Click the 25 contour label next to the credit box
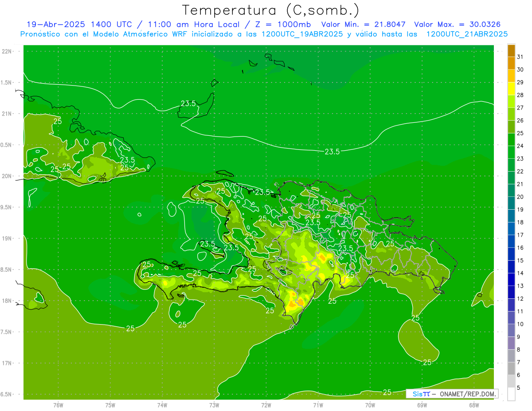532x411 pixels. [x=387, y=392]
